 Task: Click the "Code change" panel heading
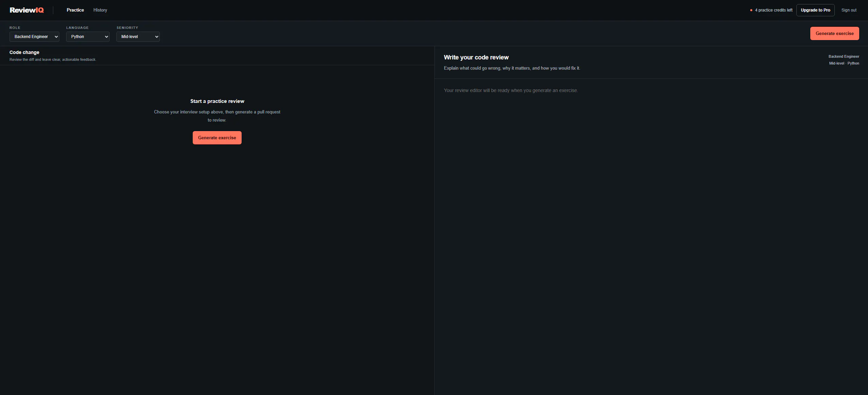[24, 52]
